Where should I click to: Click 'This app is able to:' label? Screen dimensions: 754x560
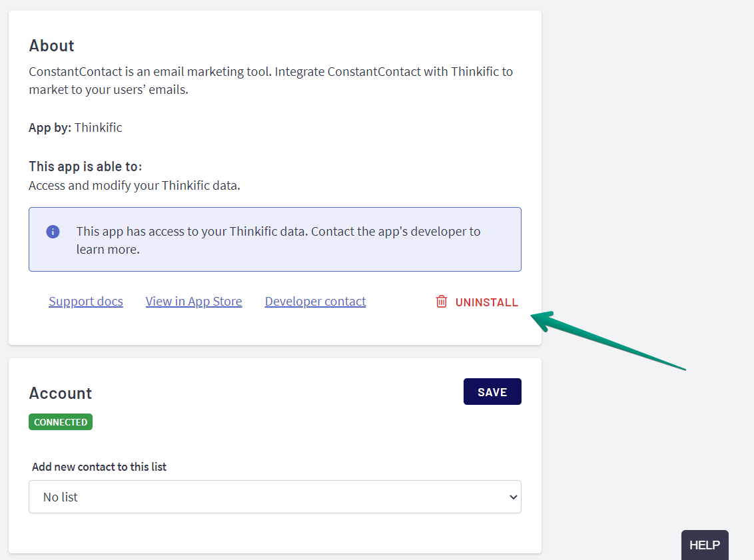point(86,166)
